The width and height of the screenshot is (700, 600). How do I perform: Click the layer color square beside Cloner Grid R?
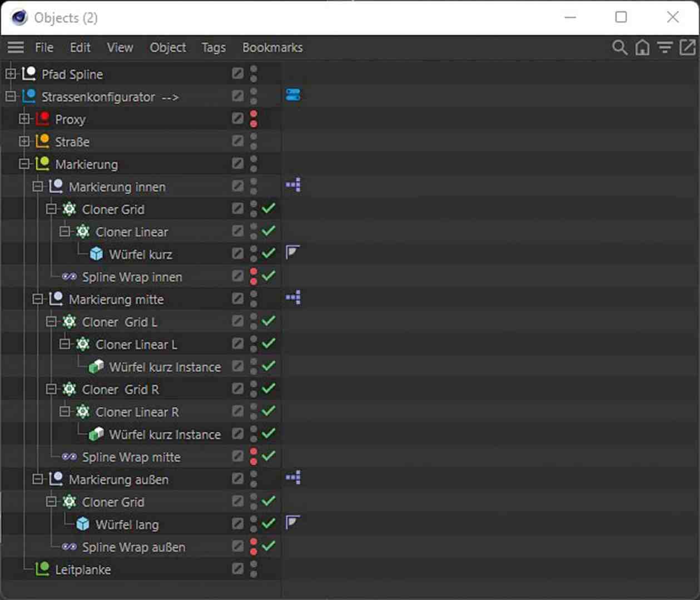coord(238,389)
